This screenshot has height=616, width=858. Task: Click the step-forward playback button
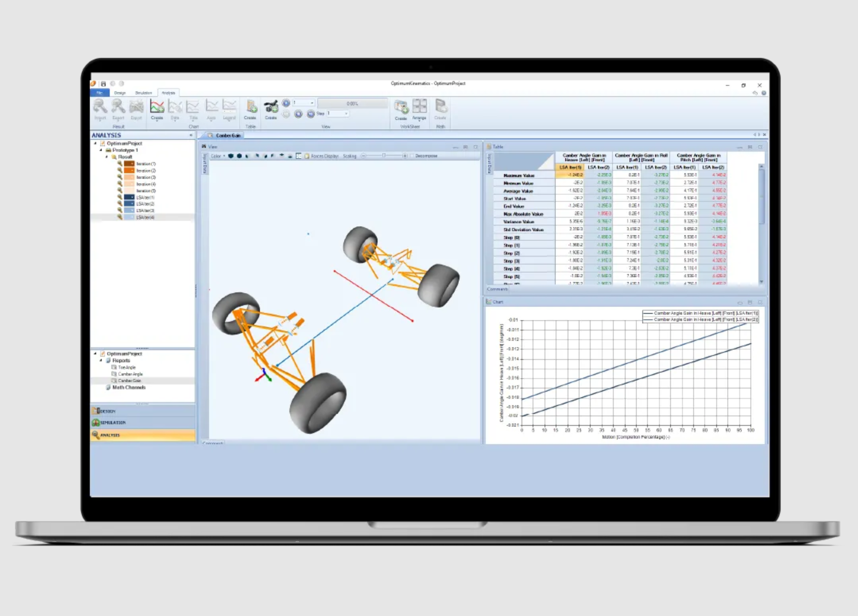[311, 114]
